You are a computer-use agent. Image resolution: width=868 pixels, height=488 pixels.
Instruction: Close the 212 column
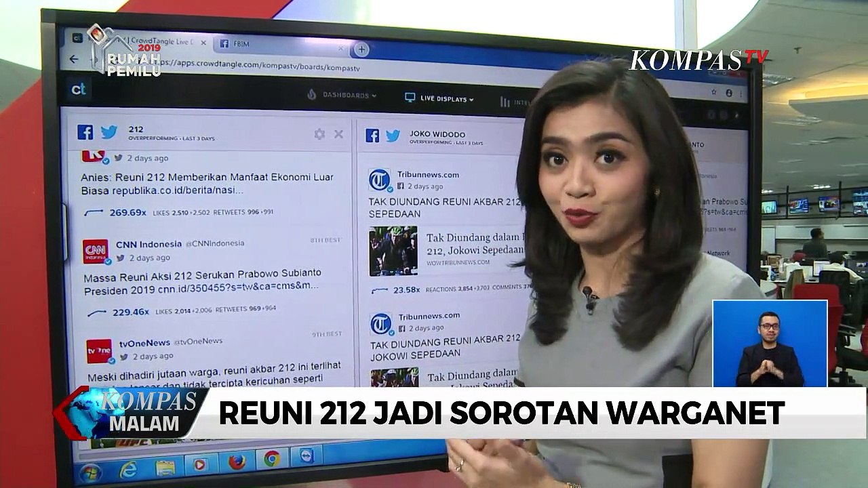coord(338,134)
